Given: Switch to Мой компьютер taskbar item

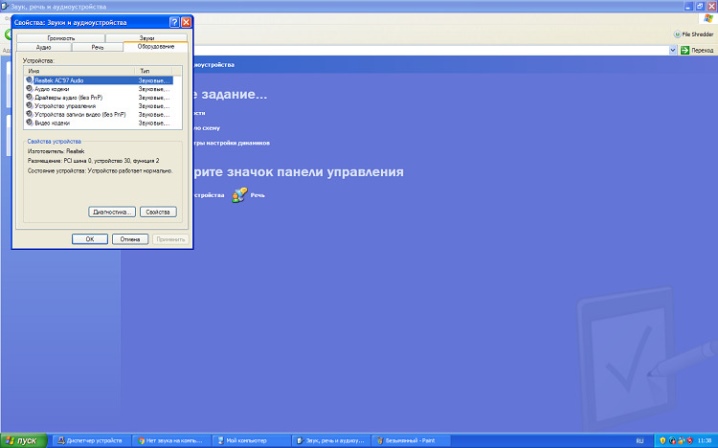Looking at the screenshot, I should pos(251,441).
